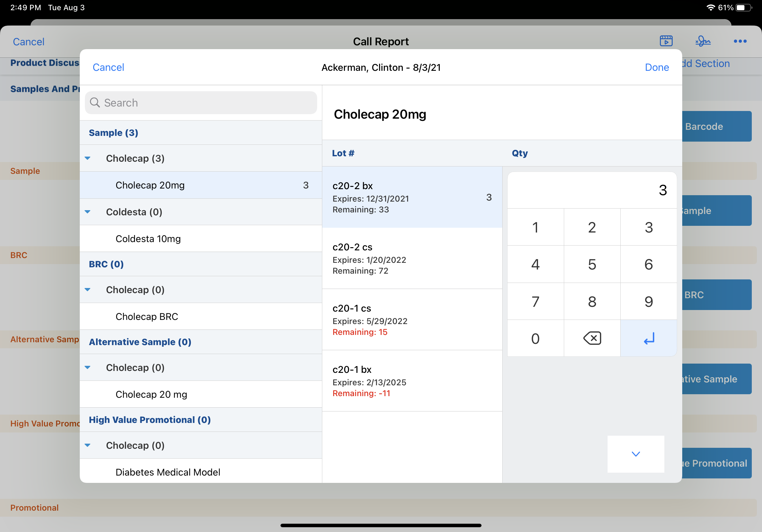The width and height of the screenshot is (762, 532).
Task: Click the search magnifier icon
Action: [x=95, y=102]
